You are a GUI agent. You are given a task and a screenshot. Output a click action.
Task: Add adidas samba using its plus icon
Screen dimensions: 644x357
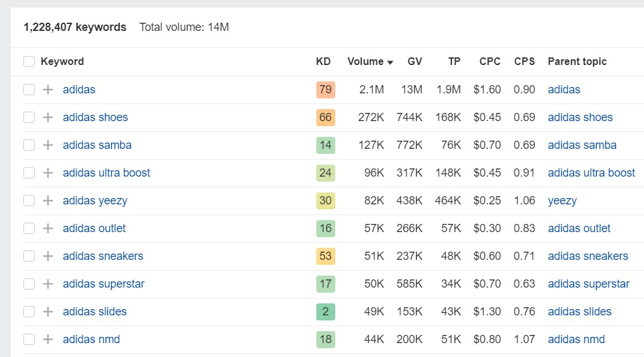(47, 145)
